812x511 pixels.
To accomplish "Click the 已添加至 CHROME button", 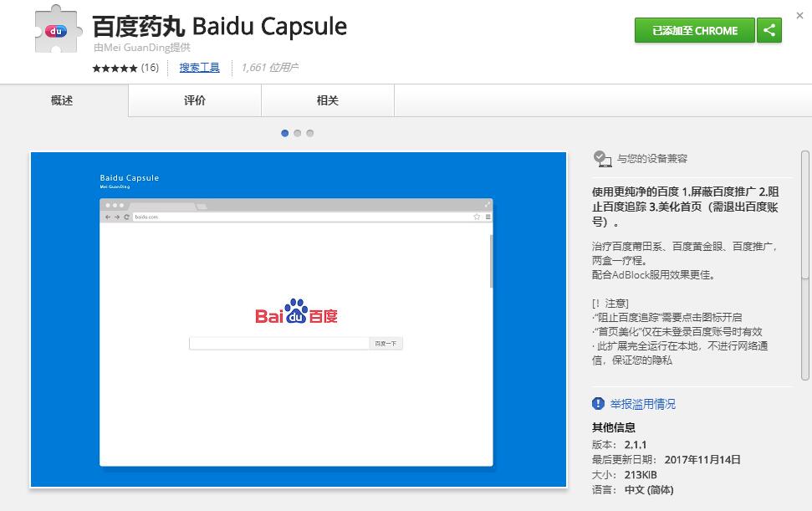I will 694,30.
